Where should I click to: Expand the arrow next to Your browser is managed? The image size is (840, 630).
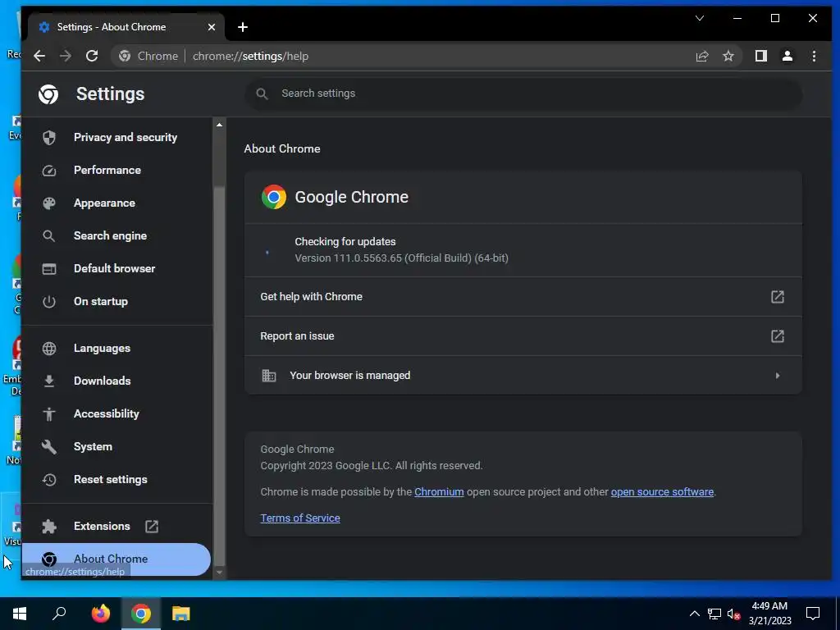(x=778, y=376)
